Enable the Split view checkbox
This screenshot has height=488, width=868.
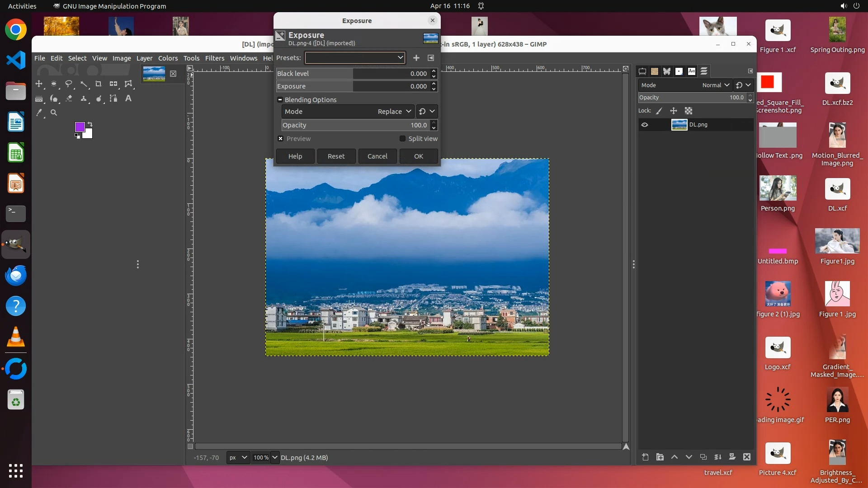coord(402,139)
